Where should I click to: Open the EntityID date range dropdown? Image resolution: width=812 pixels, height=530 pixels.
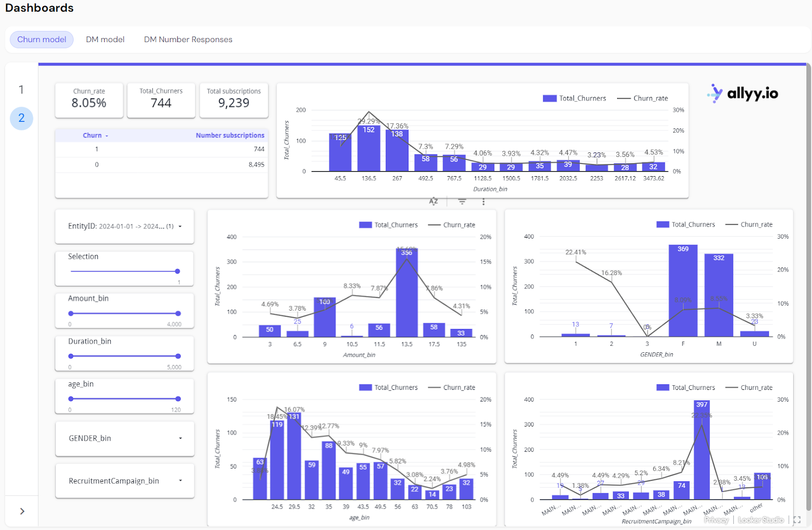pos(124,226)
